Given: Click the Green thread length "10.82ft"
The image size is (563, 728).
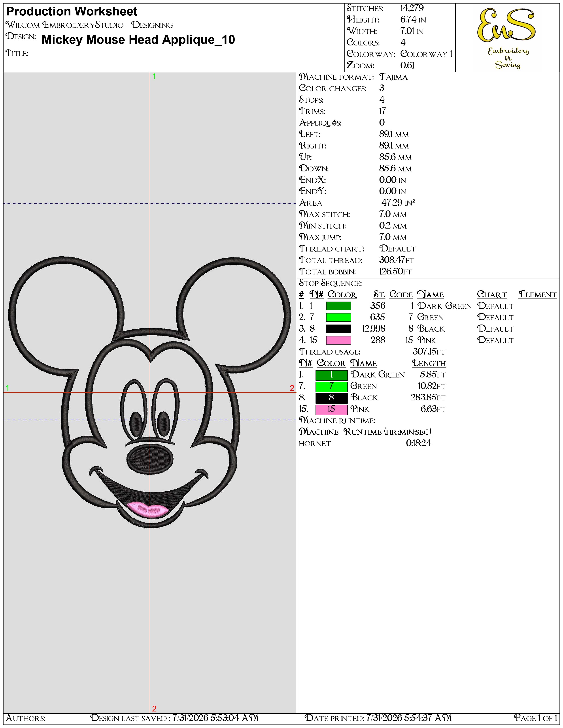Looking at the screenshot, I should [432, 386].
